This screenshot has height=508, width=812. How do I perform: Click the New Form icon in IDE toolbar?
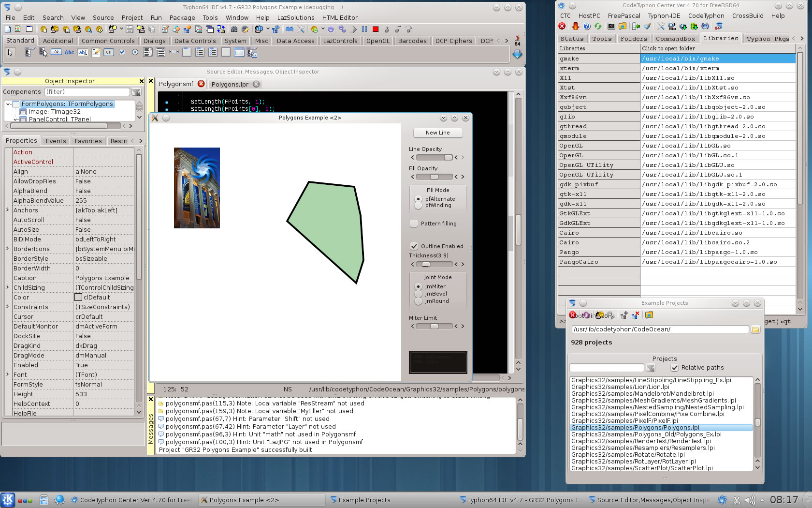pyautogui.click(x=29, y=30)
